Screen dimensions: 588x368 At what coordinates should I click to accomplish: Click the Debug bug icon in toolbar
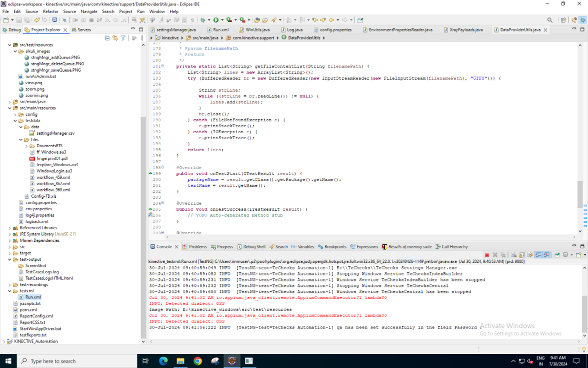click(x=202, y=20)
